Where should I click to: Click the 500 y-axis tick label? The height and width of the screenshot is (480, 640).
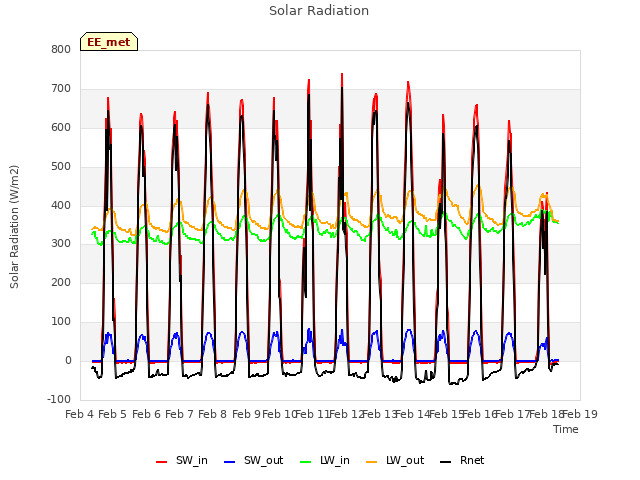(61, 167)
